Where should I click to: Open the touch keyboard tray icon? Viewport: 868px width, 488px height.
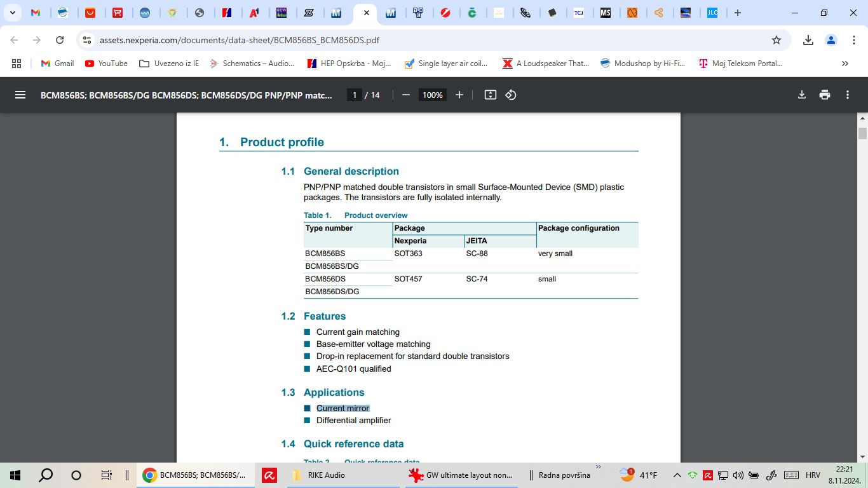[791, 475]
